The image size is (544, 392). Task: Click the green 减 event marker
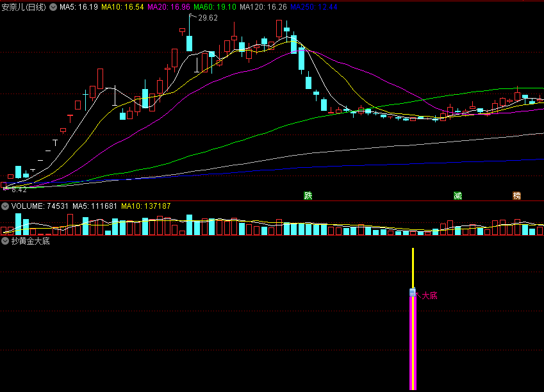pyautogui.click(x=458, y=195)
